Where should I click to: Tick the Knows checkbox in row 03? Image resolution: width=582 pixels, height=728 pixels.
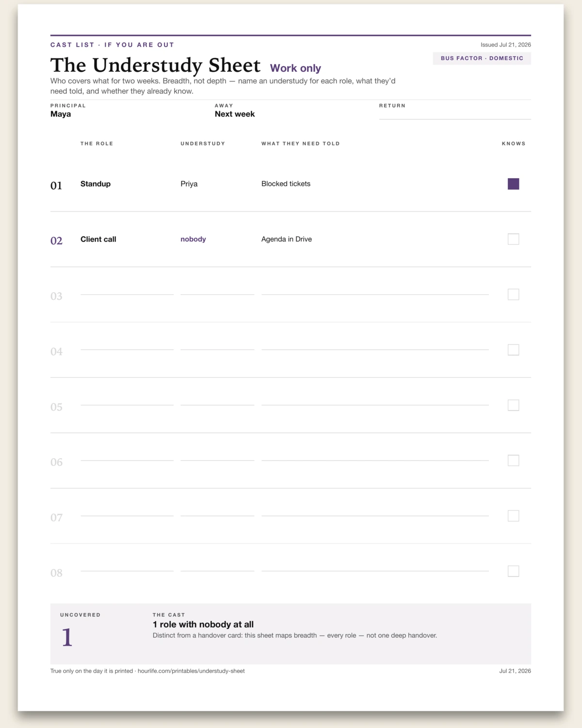point(513,295)
